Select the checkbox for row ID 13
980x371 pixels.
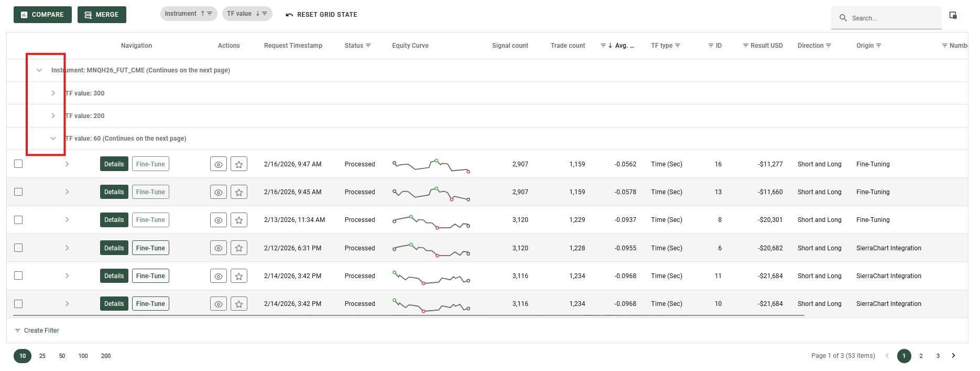coord(18,192)
